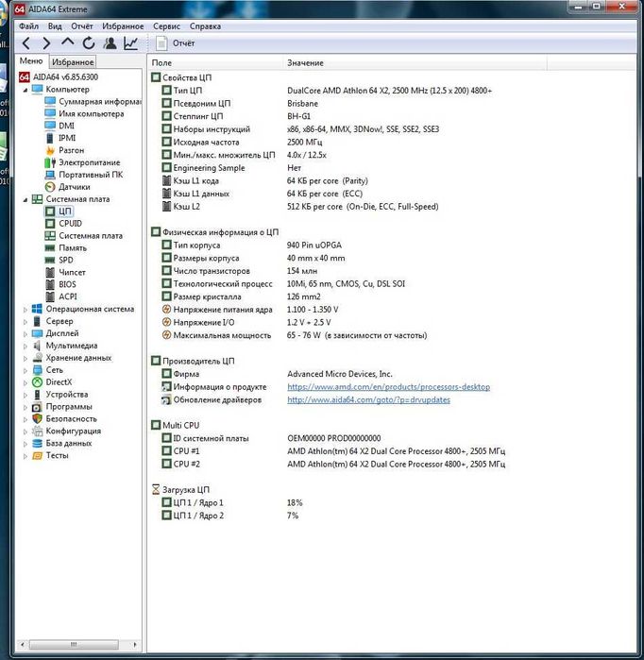
Task: Click the Поле column header
Action: point(215,62)
